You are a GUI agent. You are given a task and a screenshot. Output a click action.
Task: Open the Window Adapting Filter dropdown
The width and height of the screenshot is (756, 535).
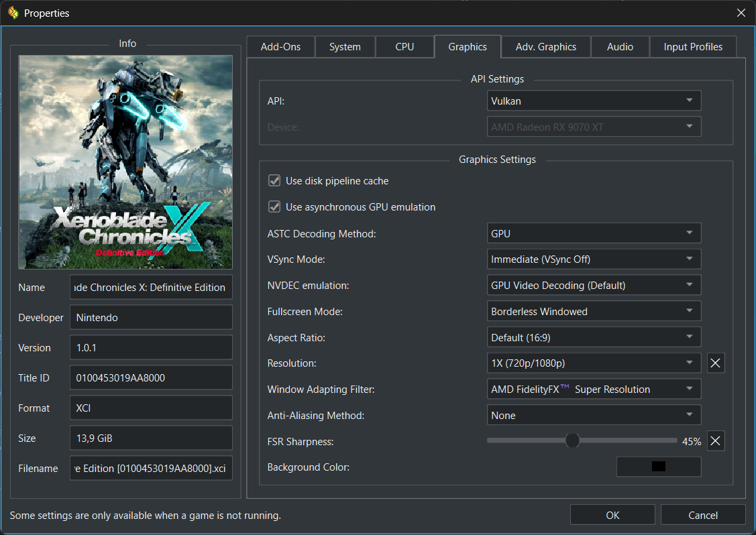pyautogui.click(x=594, y=389)
